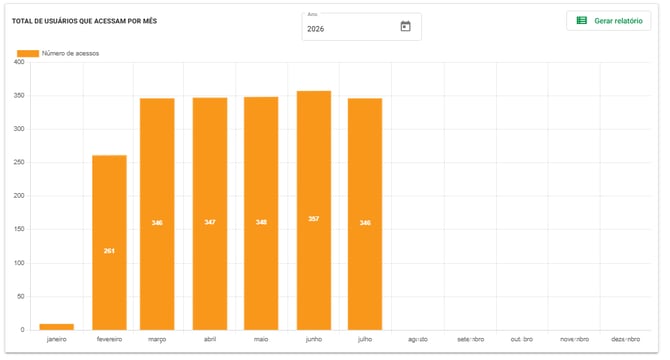Image resolution: width=670 pixels, height=360 pixels.
Task: Click the maio bar with 348
Action: (x=261, y=213)
